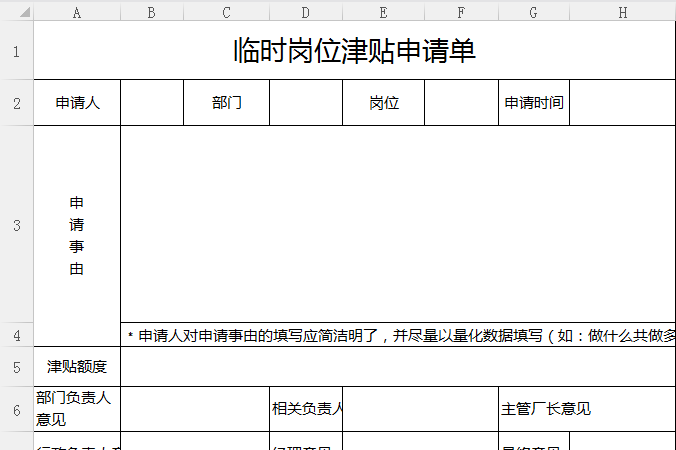The height and width of the screenshot is (450, 676).
Task: Select column E header
Action: point(383,11)
